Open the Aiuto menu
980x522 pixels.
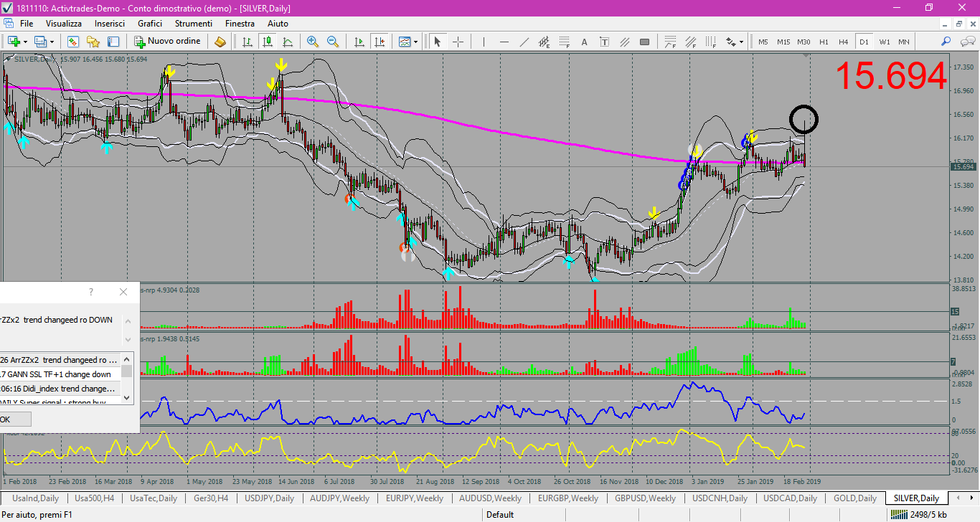coord(278,24)
